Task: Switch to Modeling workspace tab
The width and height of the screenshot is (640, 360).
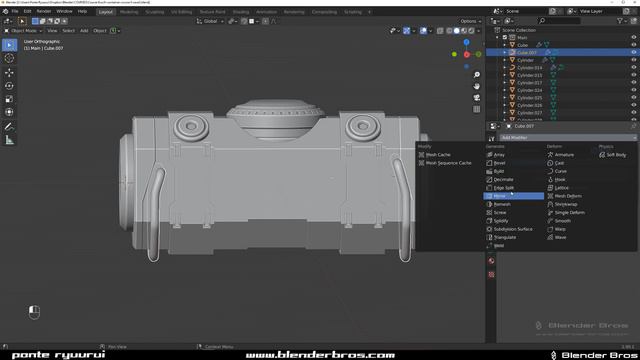Action: tap(129, 12)
